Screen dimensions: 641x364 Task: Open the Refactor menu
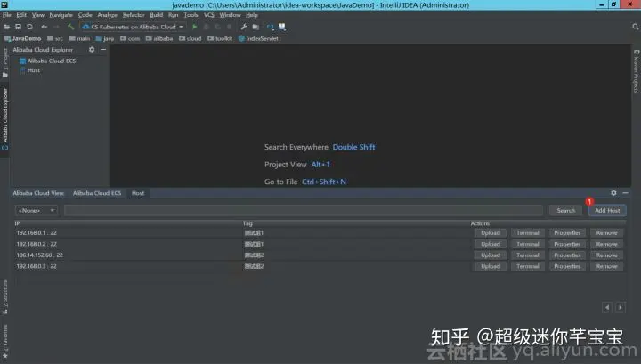[134, 15]
